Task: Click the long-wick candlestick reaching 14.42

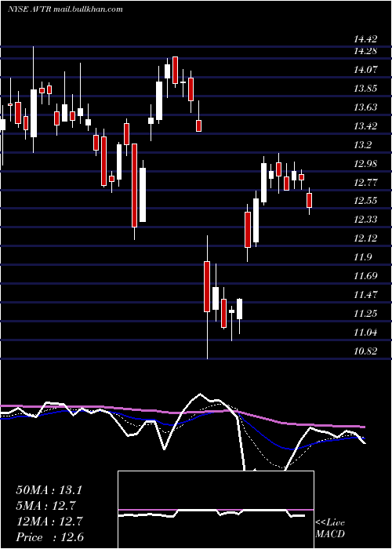Action: [x=34, y=113]
